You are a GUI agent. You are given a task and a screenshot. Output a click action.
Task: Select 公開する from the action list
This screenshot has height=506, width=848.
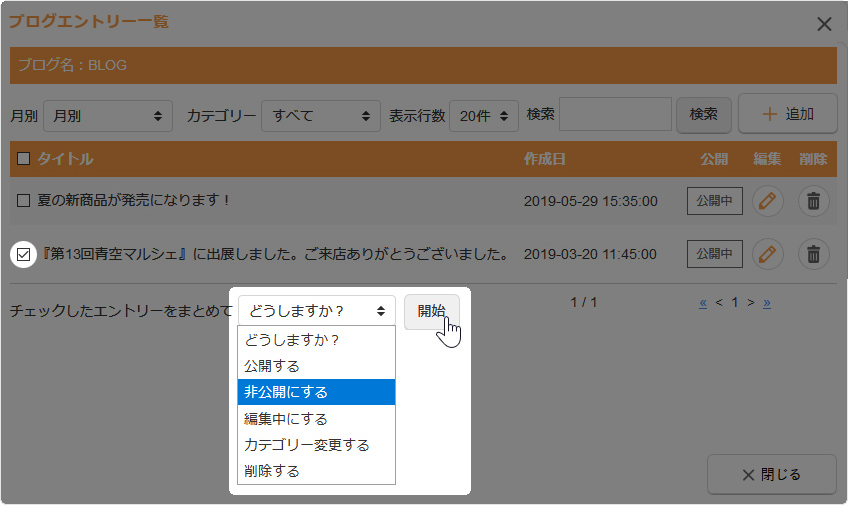click(x=316, y=366)
